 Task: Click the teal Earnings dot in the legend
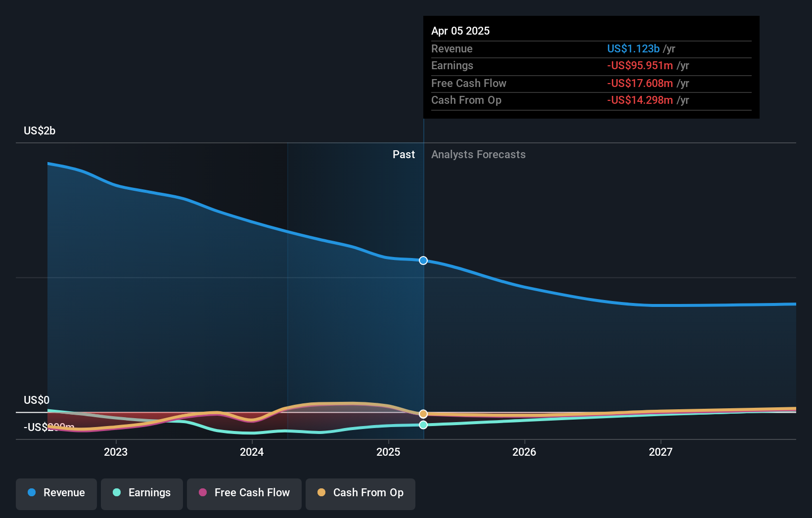coord(117,492)
